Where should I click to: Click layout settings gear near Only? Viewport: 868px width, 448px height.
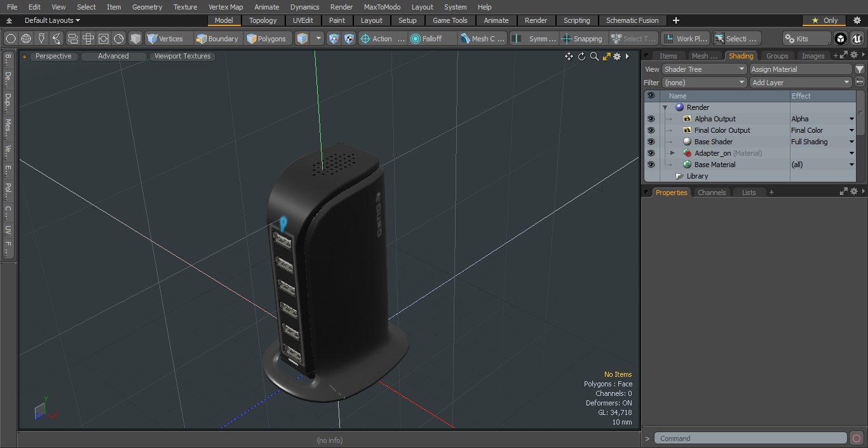click(x=857, y=20)
